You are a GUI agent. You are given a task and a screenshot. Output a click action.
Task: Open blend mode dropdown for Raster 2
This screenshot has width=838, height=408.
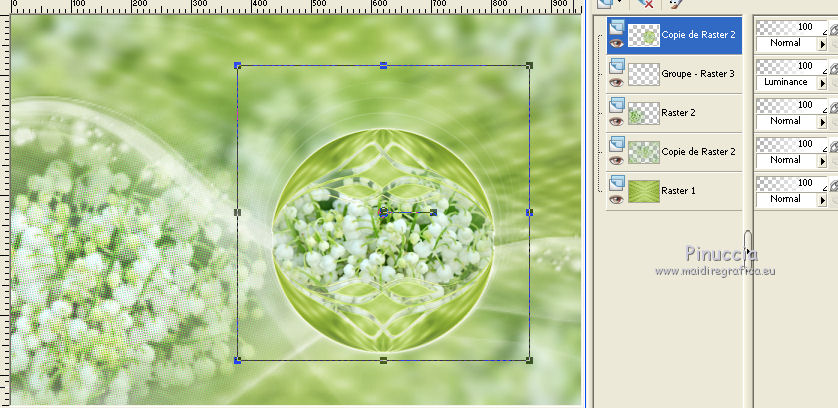823,122
